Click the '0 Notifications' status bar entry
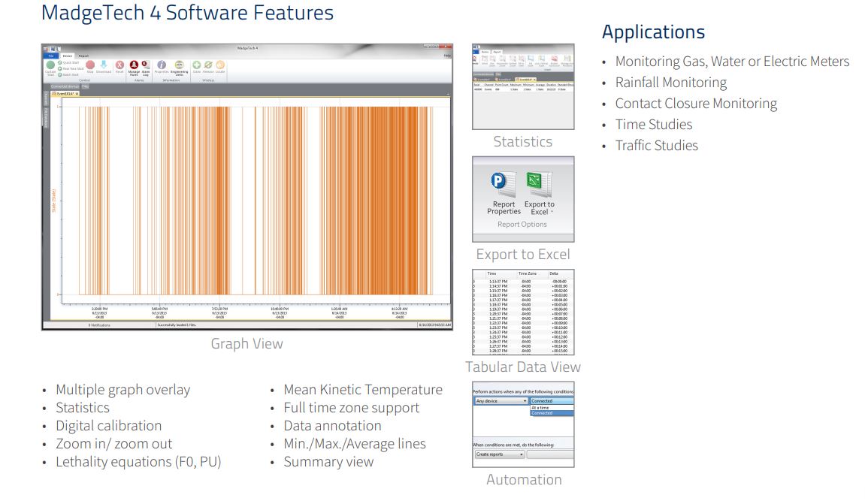Viewport: 865px width, 504px height. point(99,325)
